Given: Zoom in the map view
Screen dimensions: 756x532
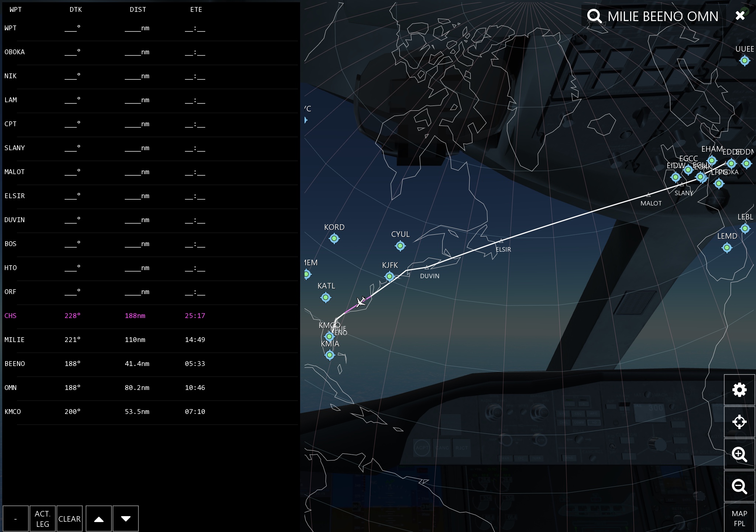Looking at the screenshot, I should coord(739,454).
